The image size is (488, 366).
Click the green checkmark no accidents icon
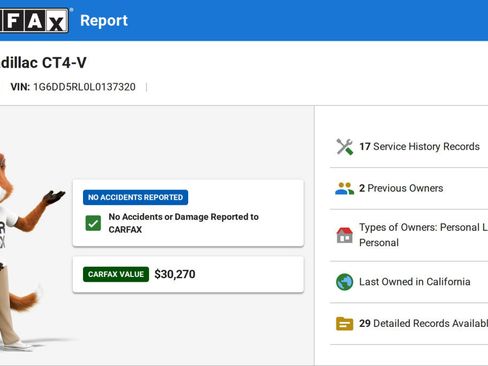pos(93,223)
